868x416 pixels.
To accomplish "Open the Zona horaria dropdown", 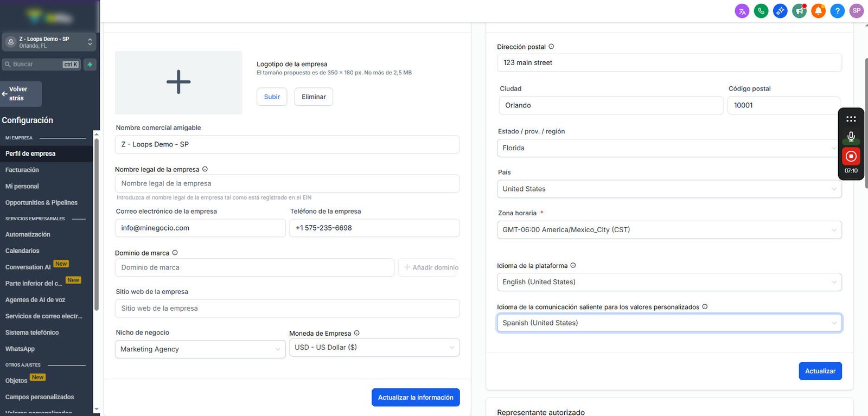I will point(669,230).
